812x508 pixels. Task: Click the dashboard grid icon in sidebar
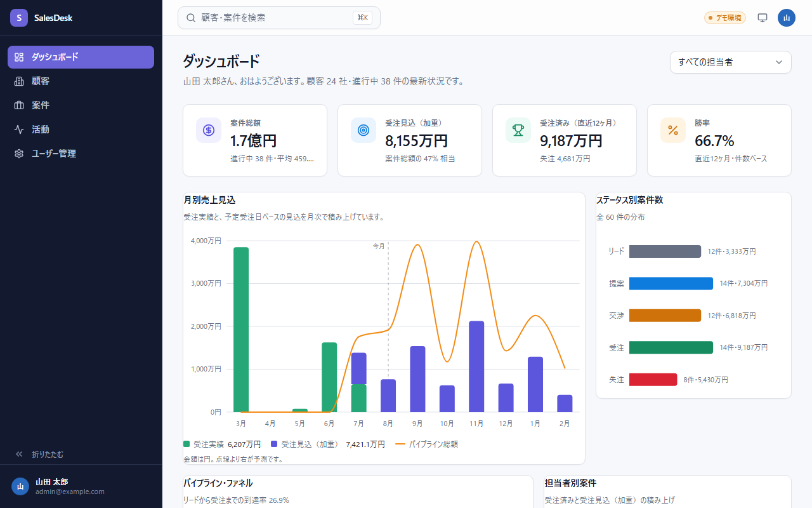click(19, 57)
